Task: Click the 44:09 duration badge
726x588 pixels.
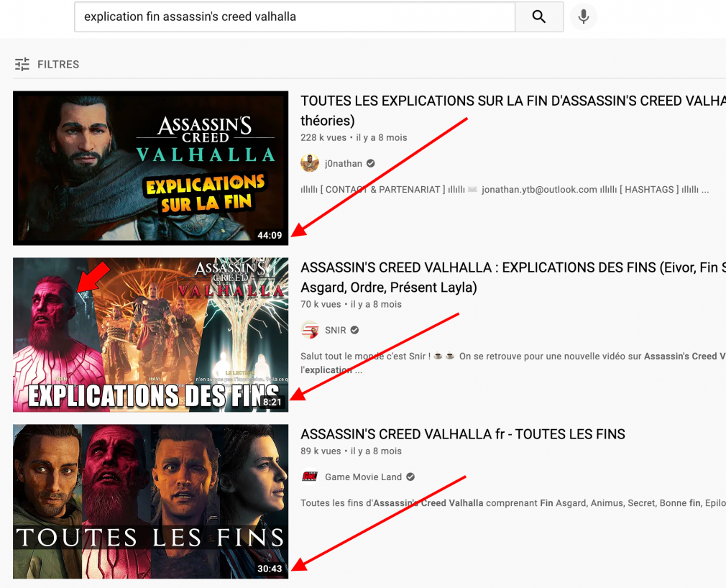Action: coord(270,235)
